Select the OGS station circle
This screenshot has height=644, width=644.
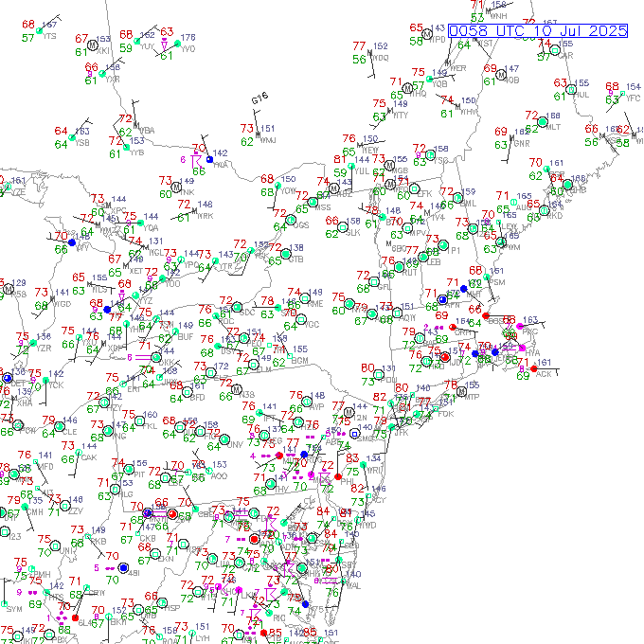(x=291, y=220)
